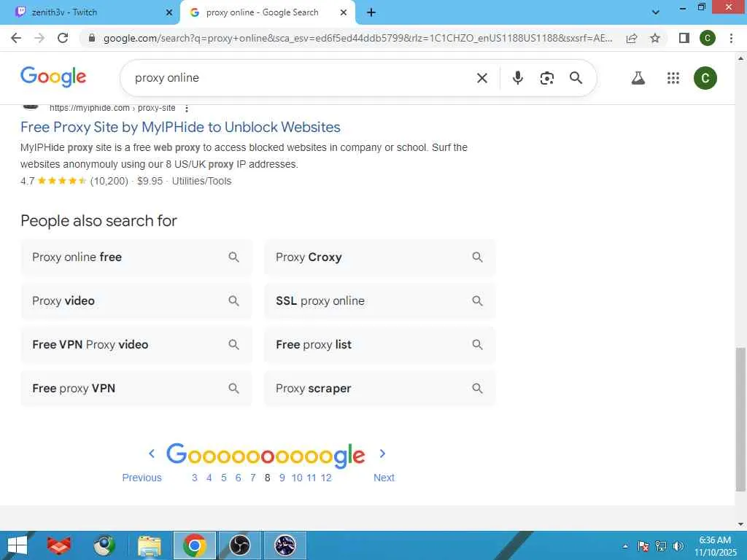
Task: Open Free Proxy Site by MyIPHide result
Action: click(181, 127)
